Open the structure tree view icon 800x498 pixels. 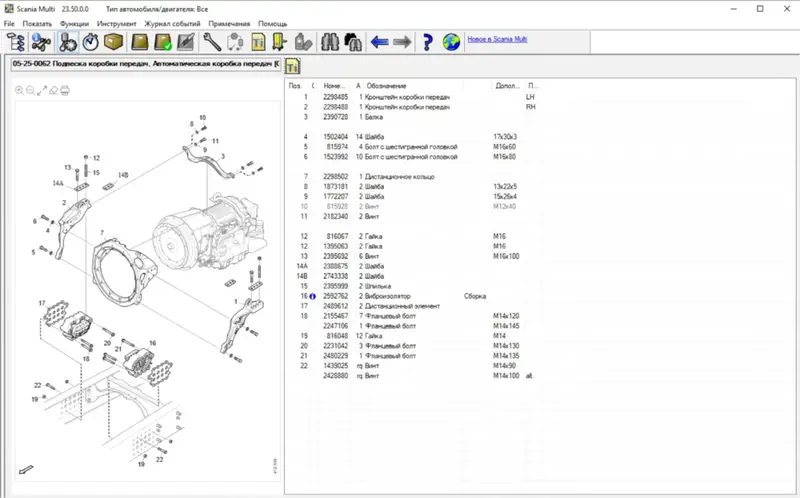click(x=16, y=42)
